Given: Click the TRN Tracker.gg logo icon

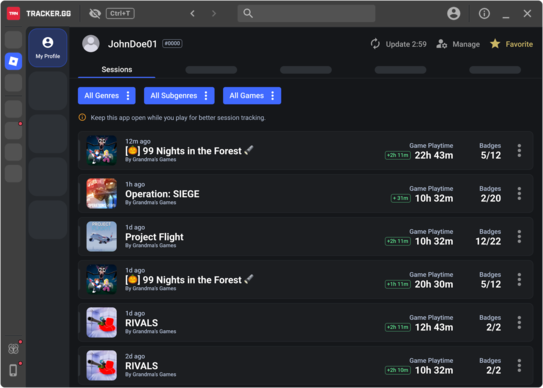Looking at the screenshot, I should (x=14, y=14).
